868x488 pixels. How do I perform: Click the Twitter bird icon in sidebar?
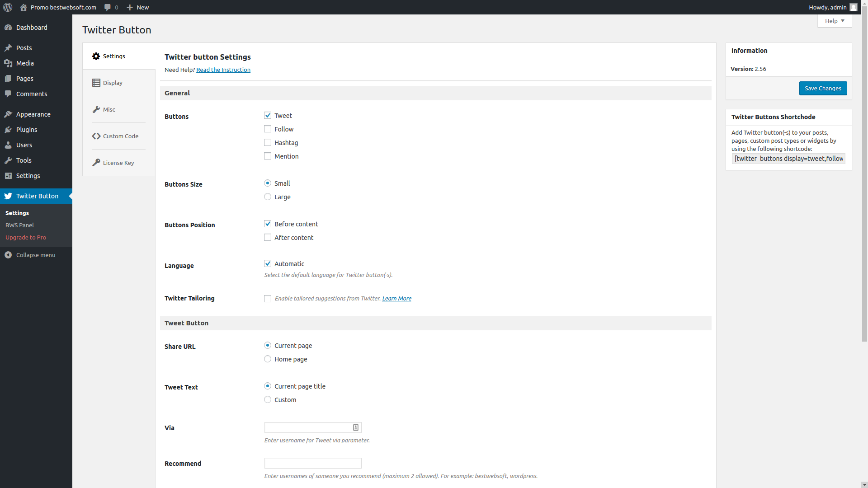coord(8,196)
